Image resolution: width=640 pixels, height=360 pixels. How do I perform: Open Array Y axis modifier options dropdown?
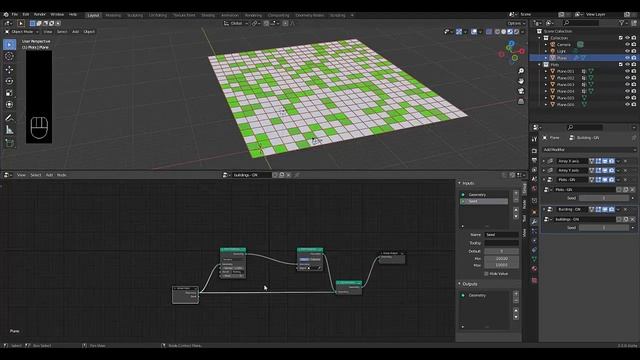click(x=618, y=170)
